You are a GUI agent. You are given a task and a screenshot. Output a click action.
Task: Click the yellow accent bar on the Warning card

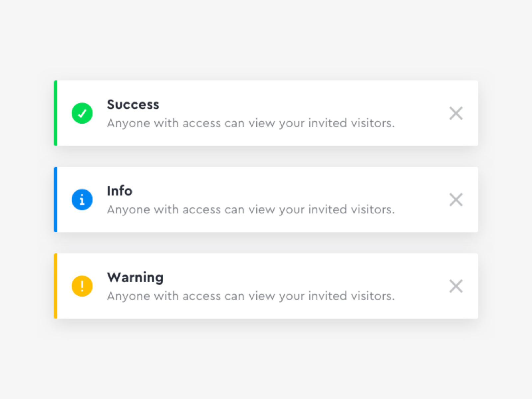tap(55, 286)
